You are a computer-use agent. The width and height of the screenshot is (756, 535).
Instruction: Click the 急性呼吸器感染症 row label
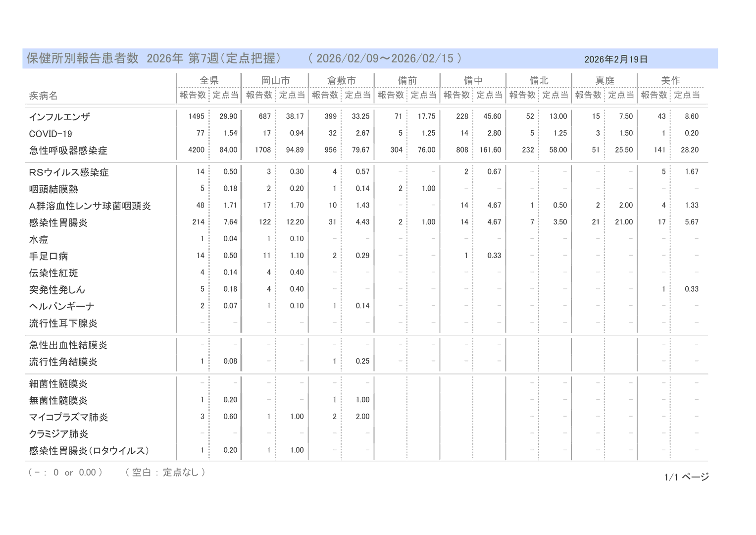point(68,151)
